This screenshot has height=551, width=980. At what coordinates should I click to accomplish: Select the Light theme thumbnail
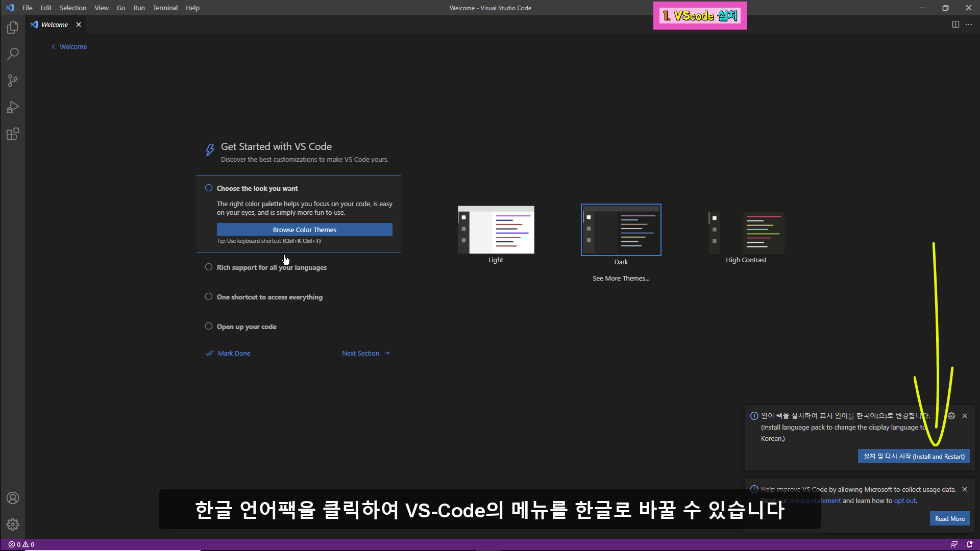click(x=496, y=230)
